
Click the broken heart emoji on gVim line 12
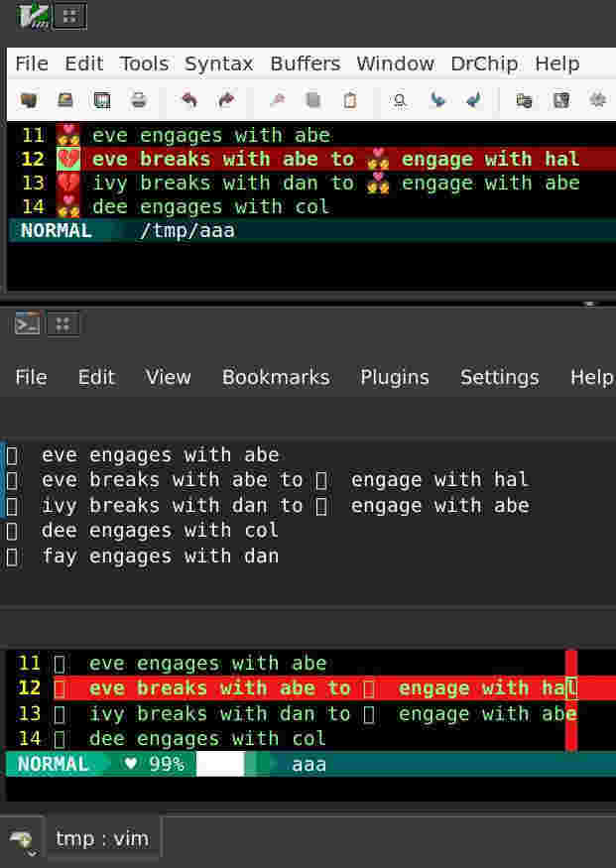(x=68, y=160)
